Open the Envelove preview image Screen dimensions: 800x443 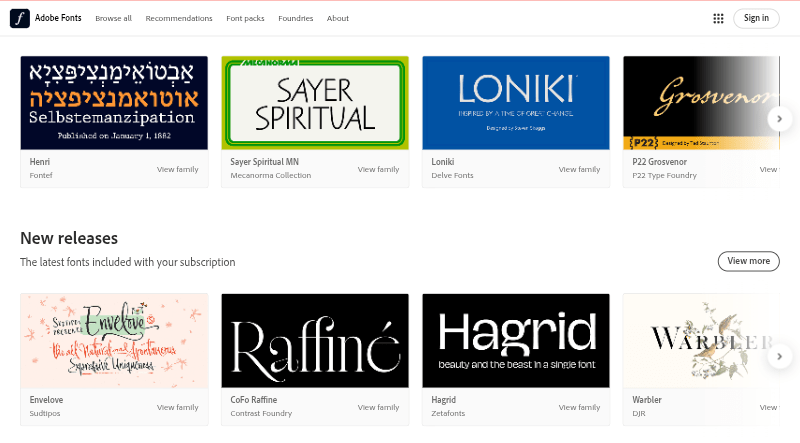pyautogui.click(x=114, y=340)
